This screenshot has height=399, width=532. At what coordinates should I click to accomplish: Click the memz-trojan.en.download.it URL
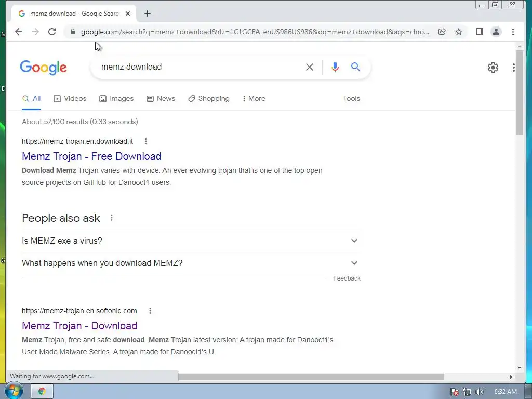[77, 141]
